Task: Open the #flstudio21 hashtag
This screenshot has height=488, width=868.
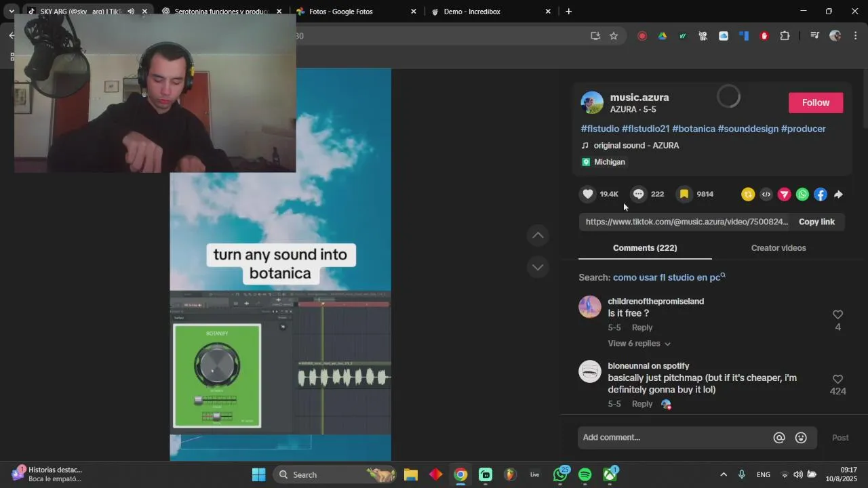Action: click(x=646, y=129)
